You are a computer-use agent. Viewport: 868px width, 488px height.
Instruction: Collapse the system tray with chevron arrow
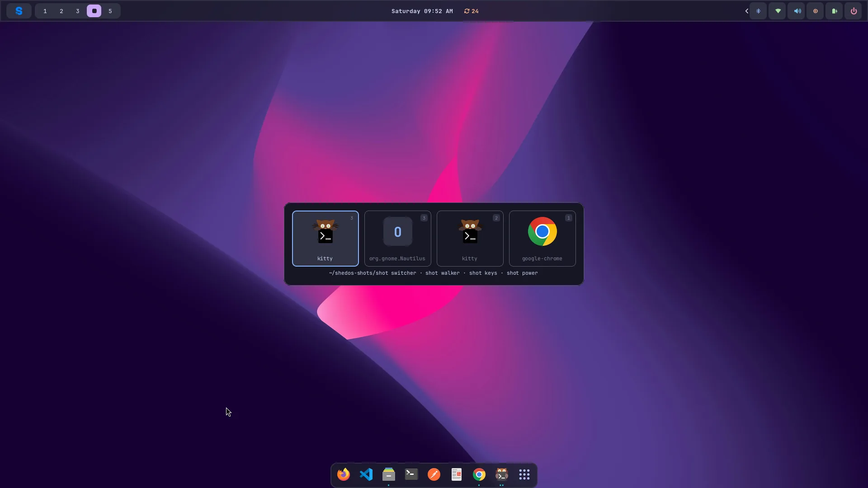click(746, 11)
